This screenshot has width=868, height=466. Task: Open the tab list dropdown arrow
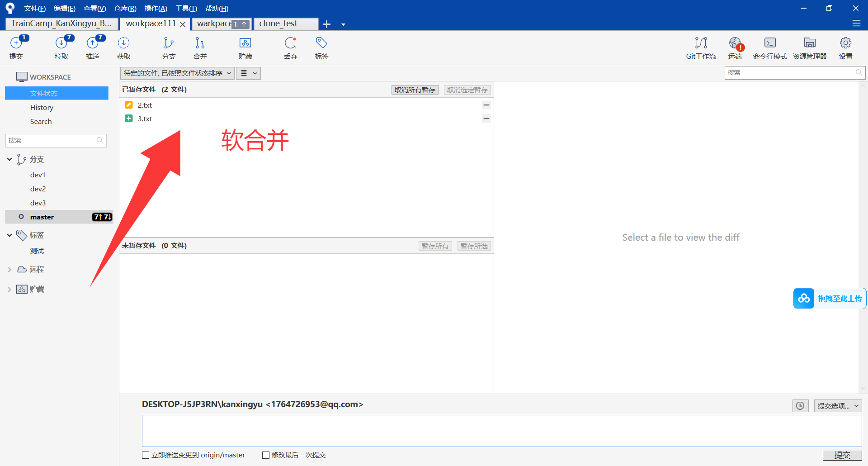pyautogui.click(x=343, y=24)
